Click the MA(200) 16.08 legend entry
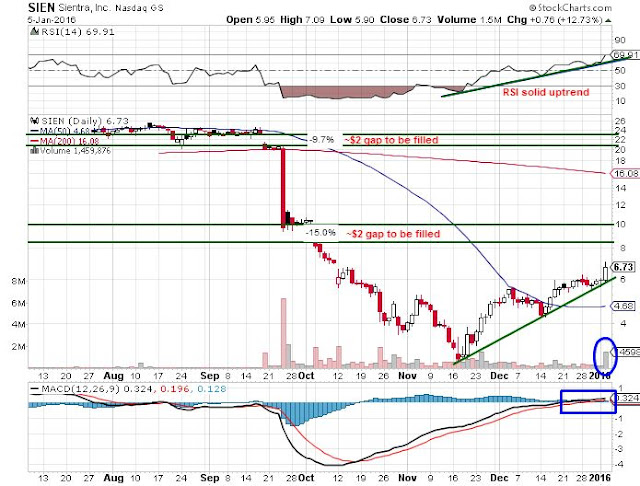 click(64, 141)
